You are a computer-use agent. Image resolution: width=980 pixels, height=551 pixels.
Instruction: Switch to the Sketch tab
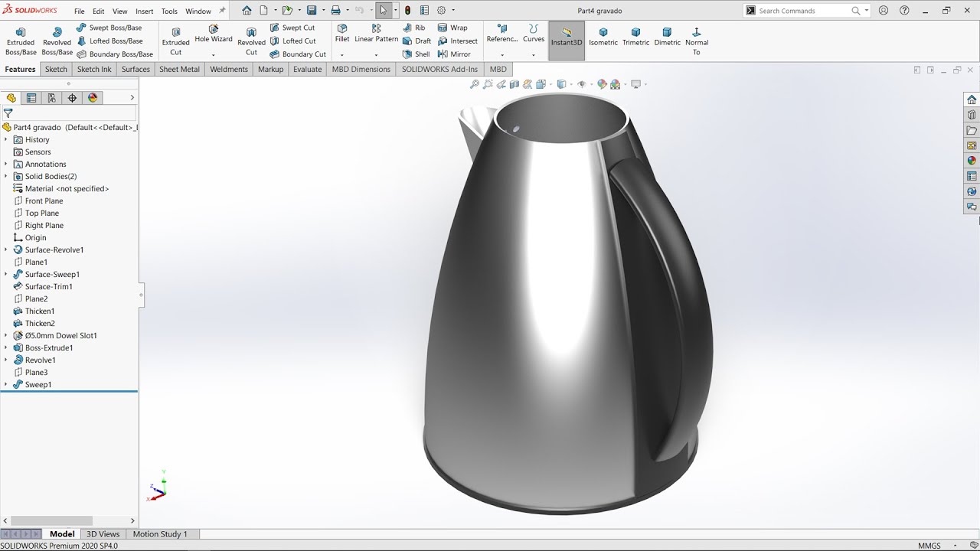tap(56, 69)
